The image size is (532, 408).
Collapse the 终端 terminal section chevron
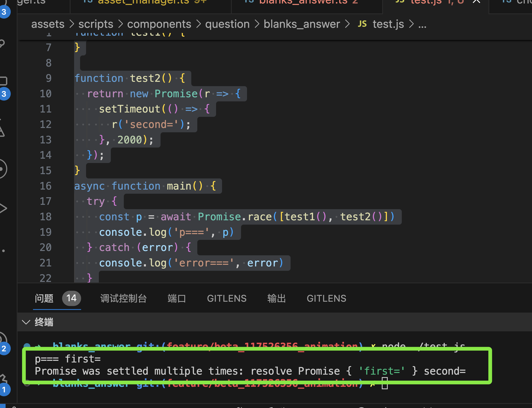pos(26,322)
